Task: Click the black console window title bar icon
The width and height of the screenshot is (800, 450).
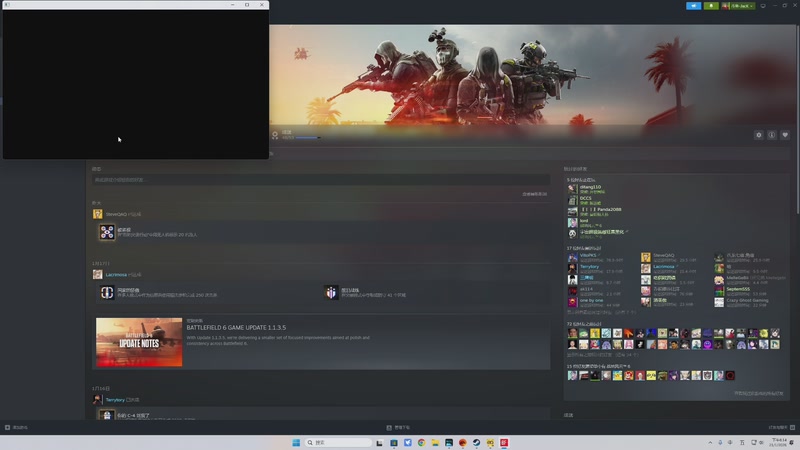Action: tap(7, 5)
